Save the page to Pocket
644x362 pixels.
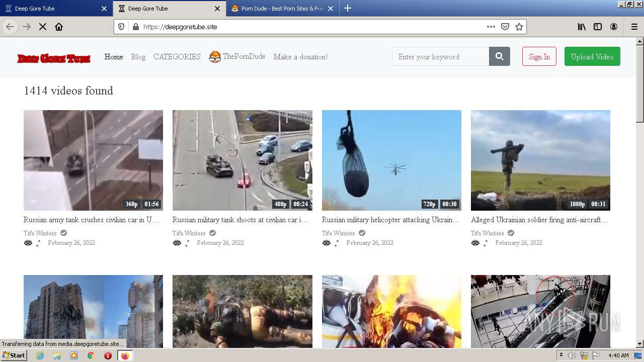[505, 27]
